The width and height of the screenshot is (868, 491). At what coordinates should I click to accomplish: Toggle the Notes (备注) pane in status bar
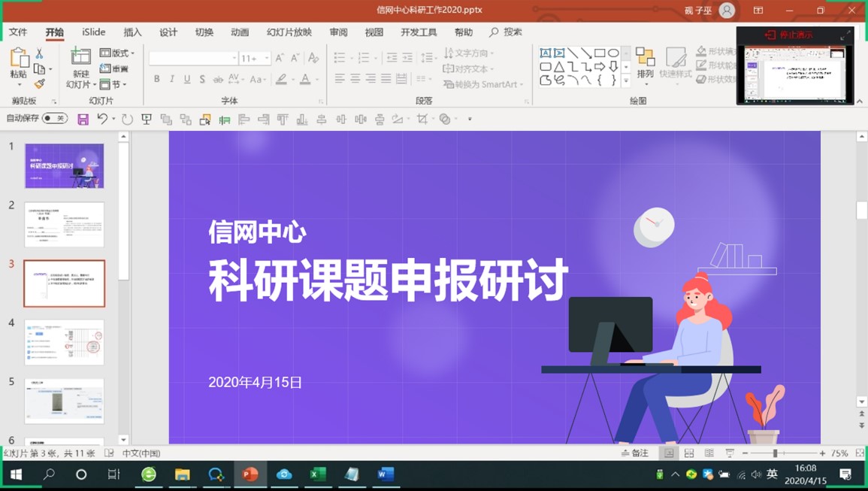[x=635, y=453]
